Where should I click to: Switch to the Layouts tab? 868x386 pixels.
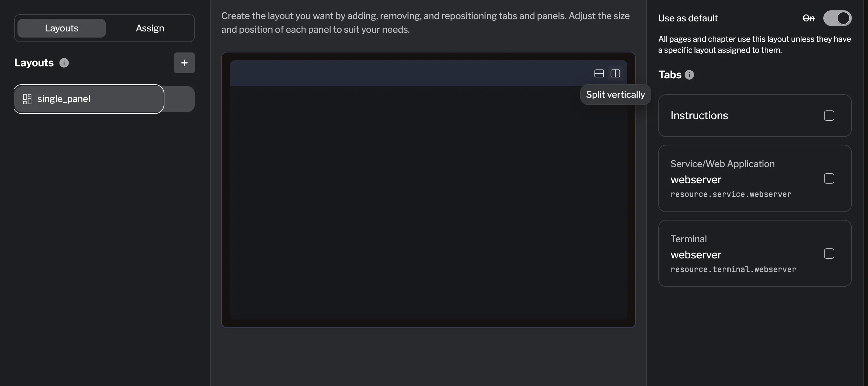point(62,28)
